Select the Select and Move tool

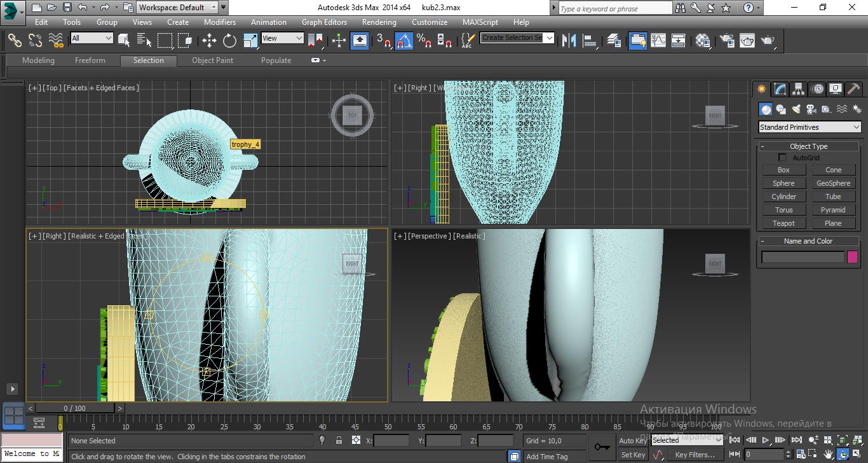click(x=209, y=41)
